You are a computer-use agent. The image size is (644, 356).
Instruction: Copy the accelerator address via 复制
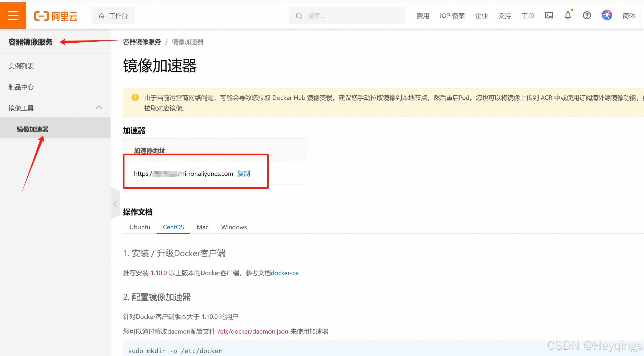coord(244,174)
